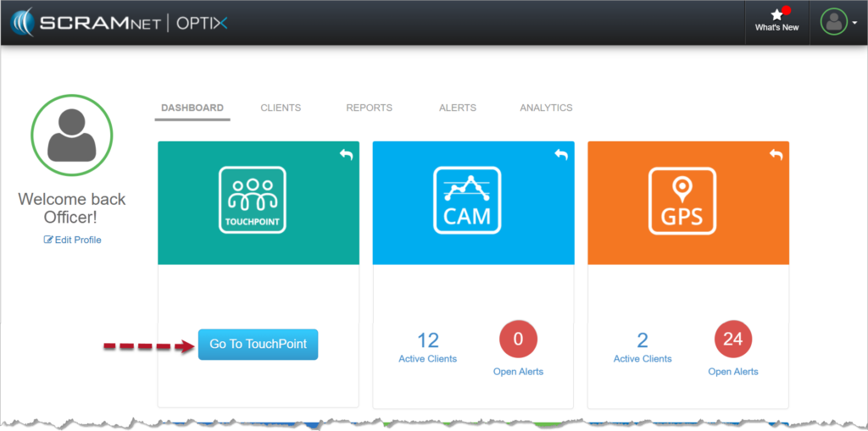This screenshot has height=431, width=868.
Task: Click the GPS location pin icon
Action: click(x=682, y=200)
